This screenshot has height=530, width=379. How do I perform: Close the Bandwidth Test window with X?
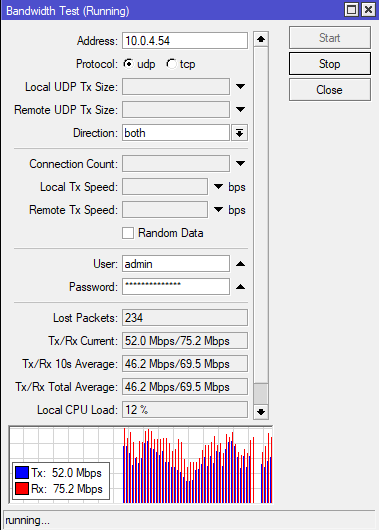click(x=368, y=9)
